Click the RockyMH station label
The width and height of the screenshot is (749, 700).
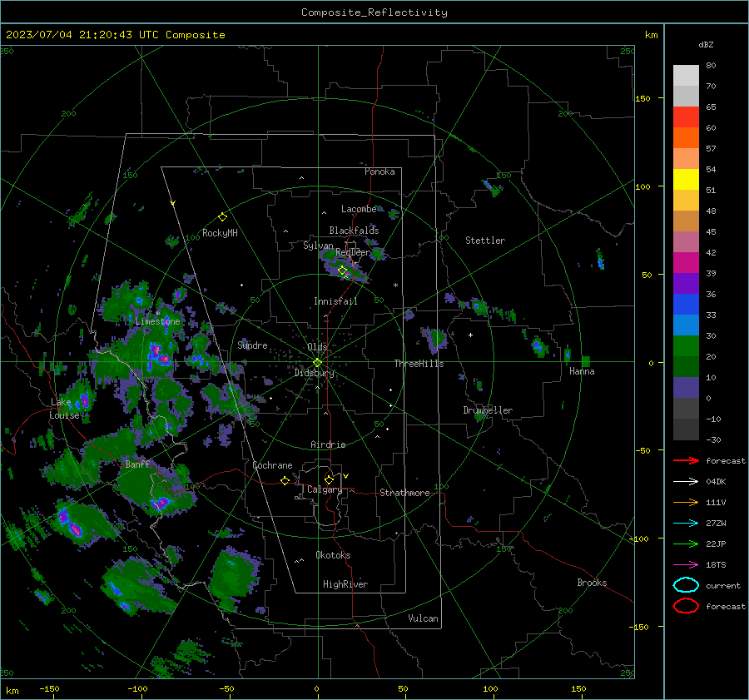click(220, 233)
